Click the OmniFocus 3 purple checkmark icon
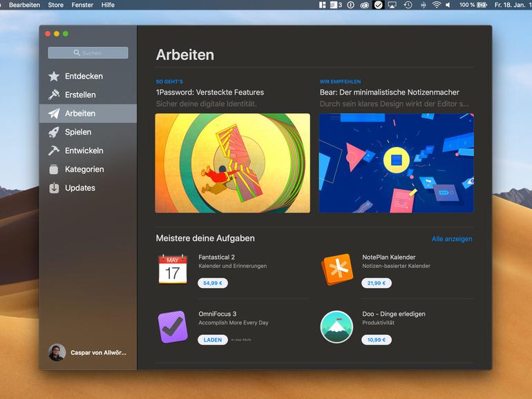 tap(173, 327)
